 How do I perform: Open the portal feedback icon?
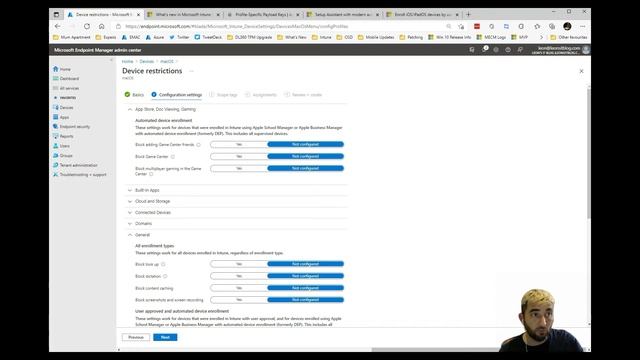(x=520, y=50)
